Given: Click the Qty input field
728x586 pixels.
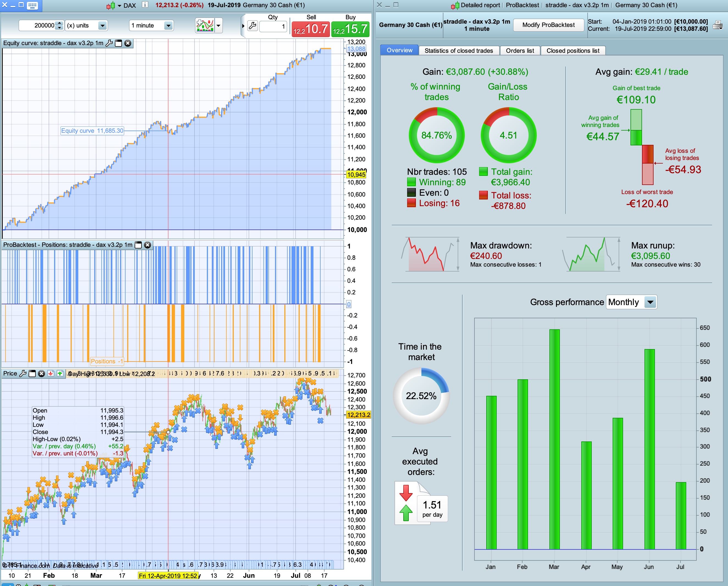Looking at the screenshot, I should pos(273,26).
